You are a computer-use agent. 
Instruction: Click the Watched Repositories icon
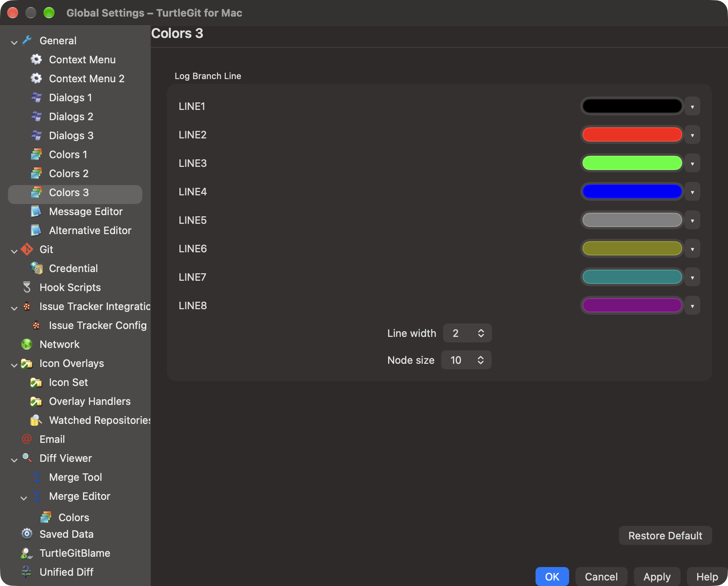(36, 420)
